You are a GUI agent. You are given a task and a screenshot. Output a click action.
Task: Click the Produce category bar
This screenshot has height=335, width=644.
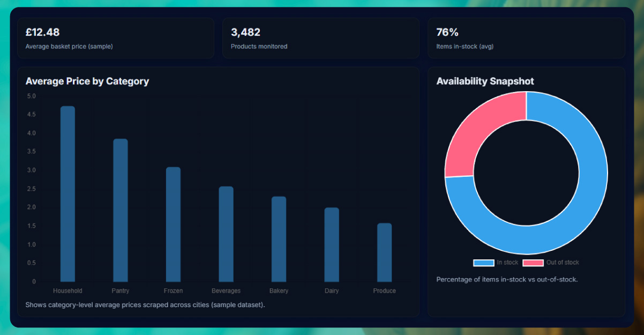[x=384, y=252]
